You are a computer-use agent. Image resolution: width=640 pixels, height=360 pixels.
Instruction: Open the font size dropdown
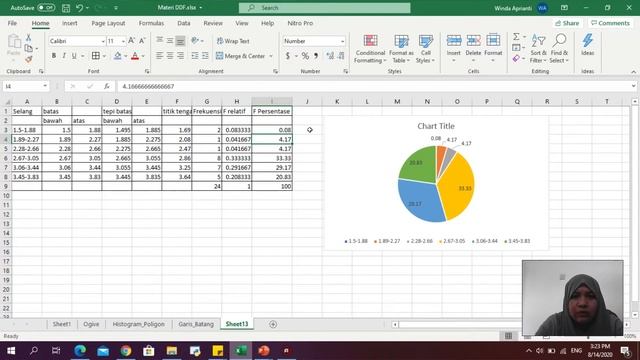[123, 41]
